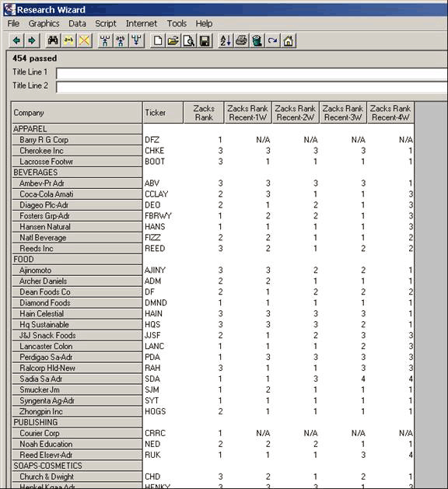Click the Ticker column header

tap(163, 113)
